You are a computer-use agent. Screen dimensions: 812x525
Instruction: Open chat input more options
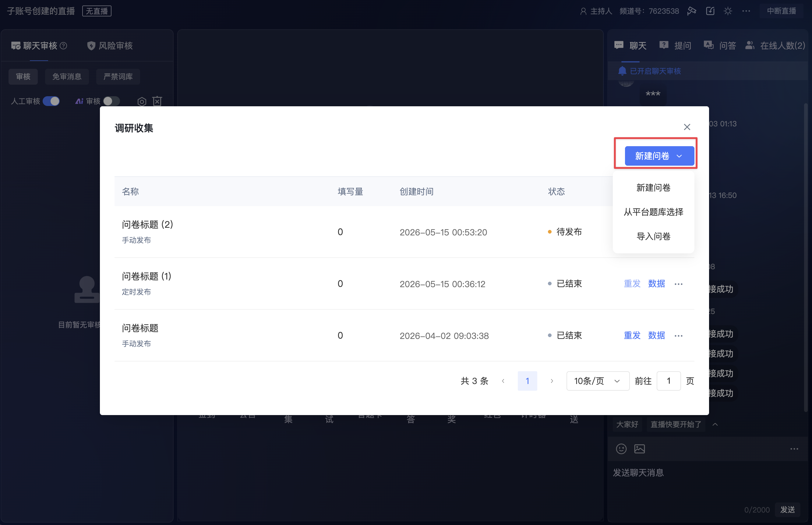[794, 449]
